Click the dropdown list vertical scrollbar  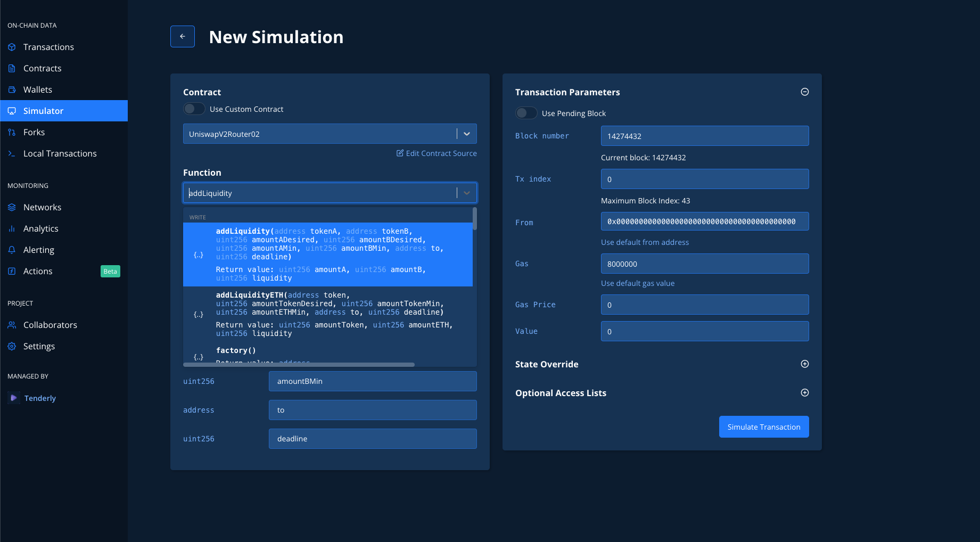[x=475, y=218]
